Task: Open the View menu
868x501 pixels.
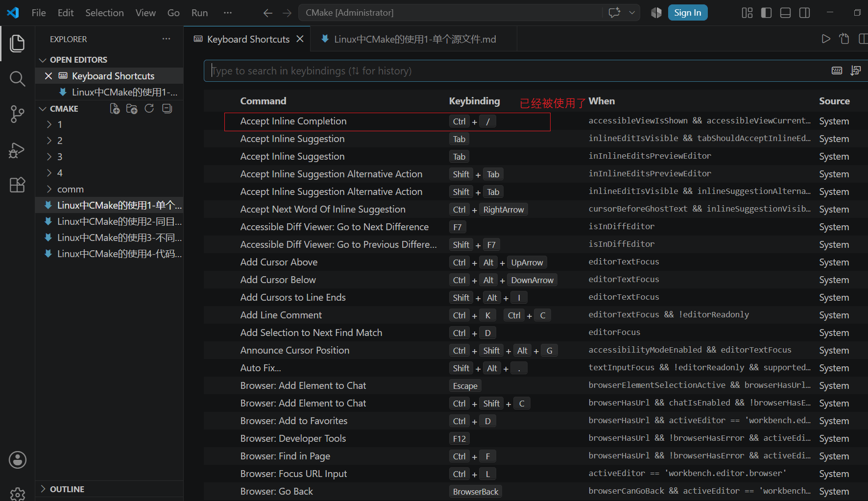Action: [x=145, y=13]
